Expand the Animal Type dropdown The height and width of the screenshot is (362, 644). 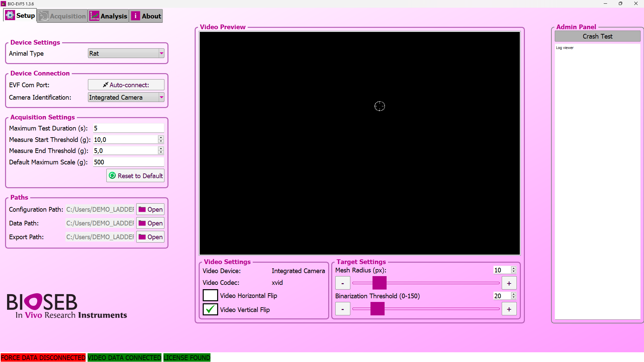[161, 53]
